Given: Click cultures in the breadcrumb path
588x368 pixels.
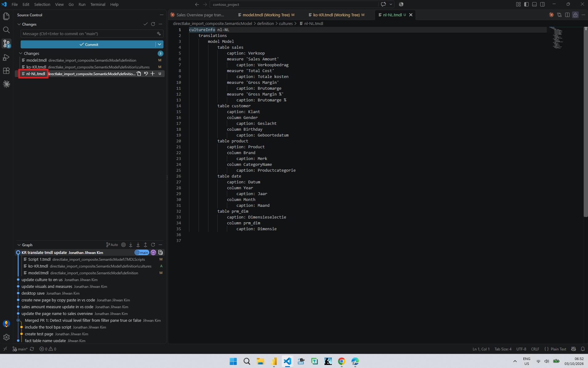Looking at the screenshot, I should tap(286, 23).
